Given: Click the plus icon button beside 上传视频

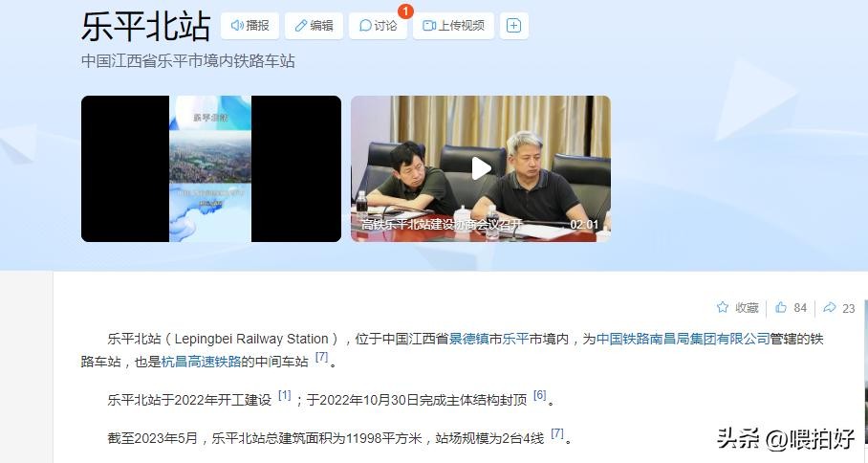Looking at the screenshot, I should [x=513, y=26].
